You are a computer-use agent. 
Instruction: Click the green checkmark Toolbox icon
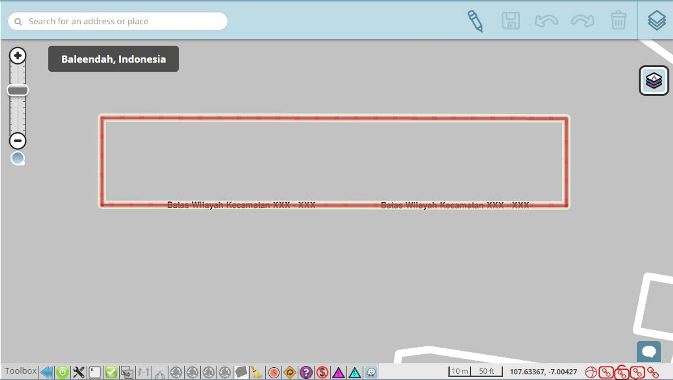point(111,372)
